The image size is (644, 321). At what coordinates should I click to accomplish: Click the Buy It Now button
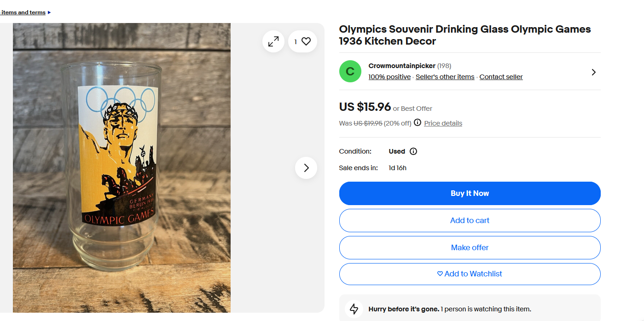tap(470, 193)
